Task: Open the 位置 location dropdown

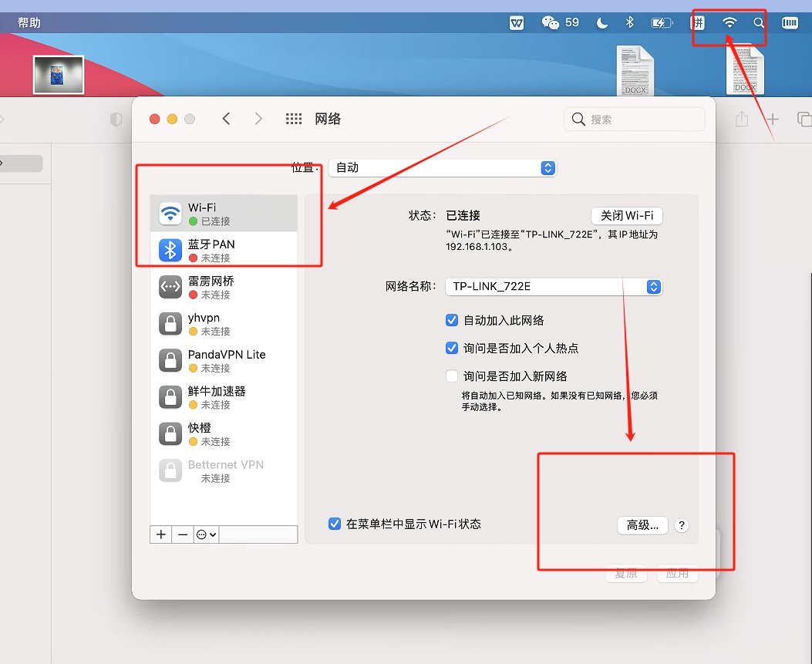Action: click(x=442, y=168)
